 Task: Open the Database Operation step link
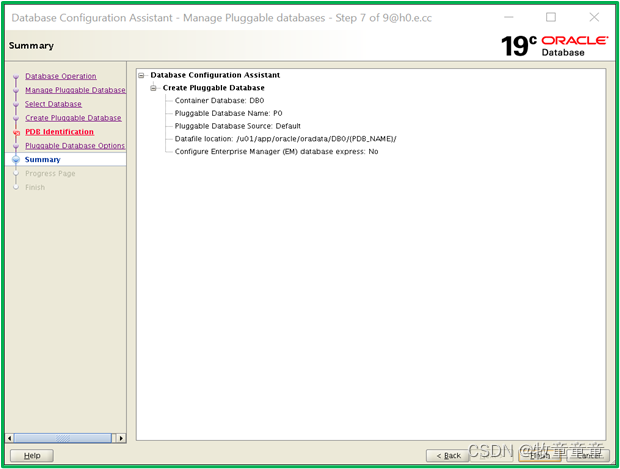[60, 76]
